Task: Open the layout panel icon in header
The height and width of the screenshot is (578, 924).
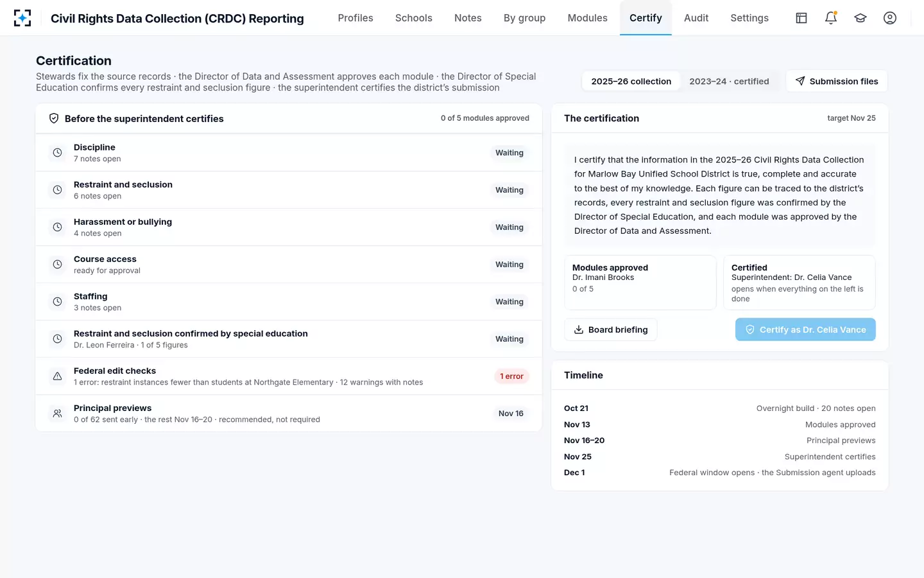Action: tap(801, 18)
